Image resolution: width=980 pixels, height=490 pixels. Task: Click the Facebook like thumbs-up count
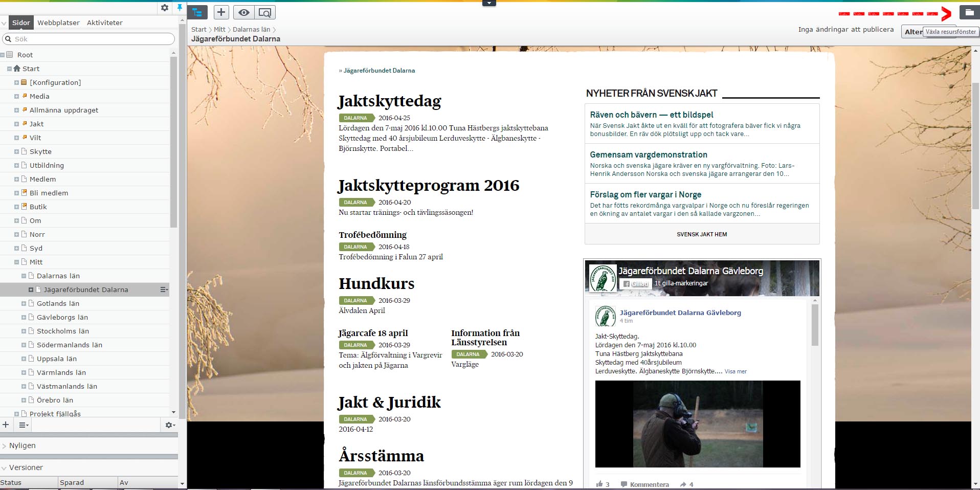pyautogui.click(x=603, y=484)
